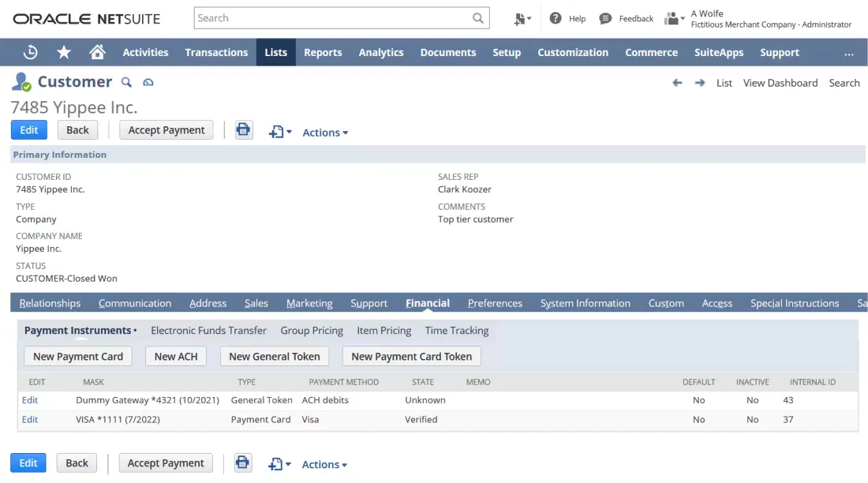Click the Feedback speech bubble icon
Viewport: 868px width, 483px height.
coord(605,18)
